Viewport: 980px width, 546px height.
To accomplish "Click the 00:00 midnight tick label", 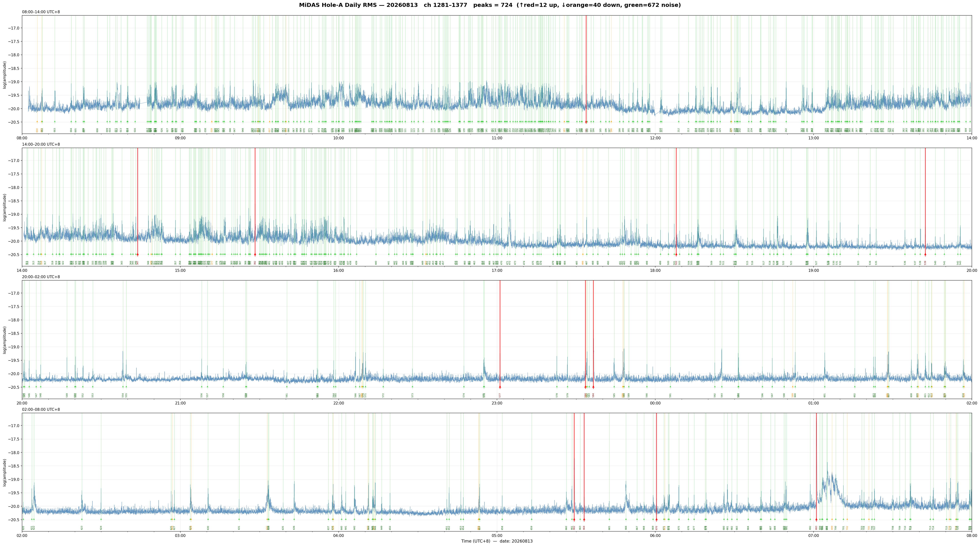I will 655,403.
